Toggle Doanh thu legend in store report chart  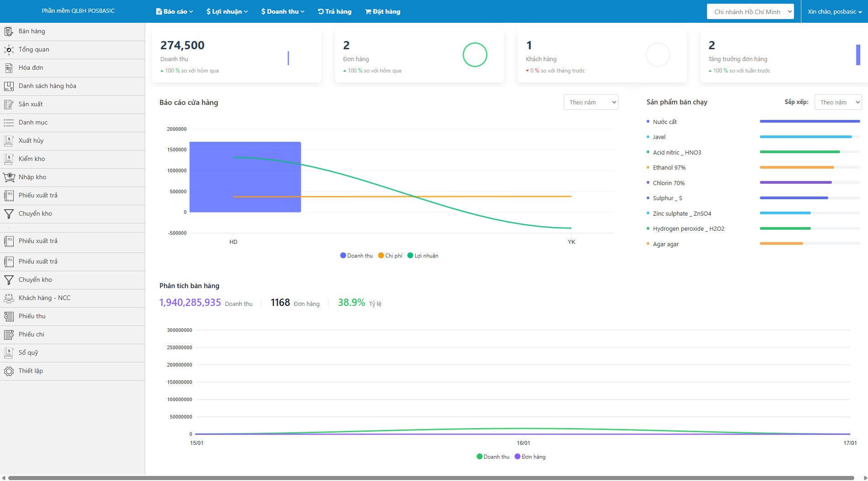coord(356,256)
